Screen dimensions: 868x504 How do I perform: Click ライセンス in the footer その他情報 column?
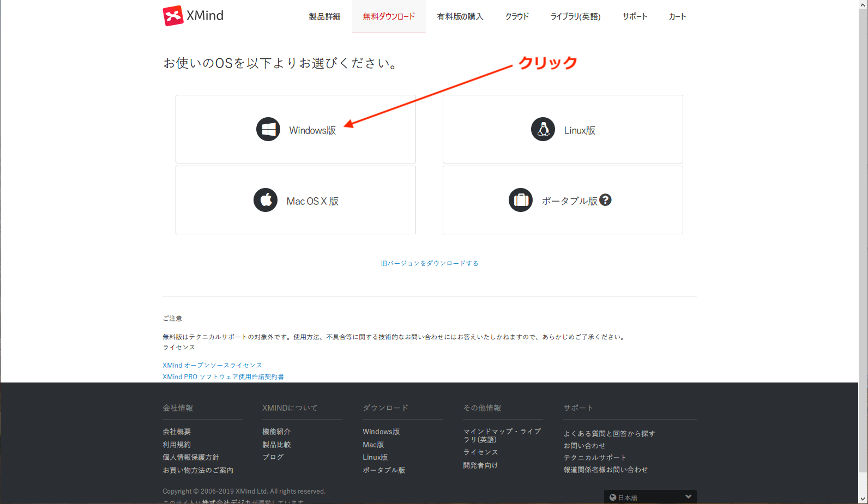click(480, 452)
